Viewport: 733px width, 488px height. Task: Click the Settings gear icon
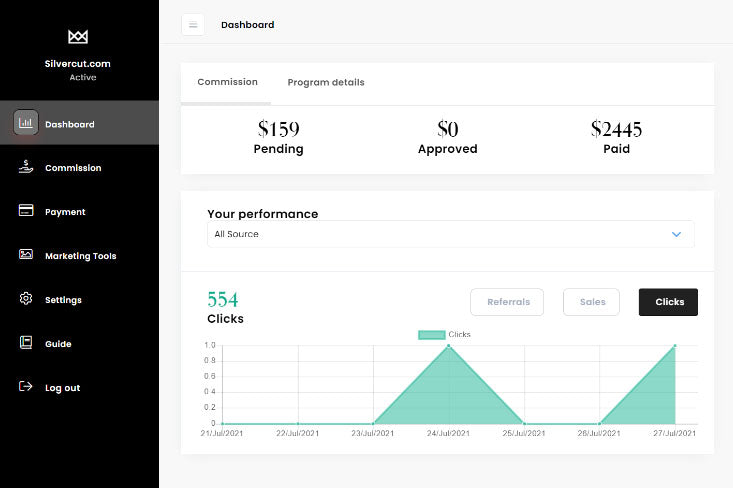26,299
